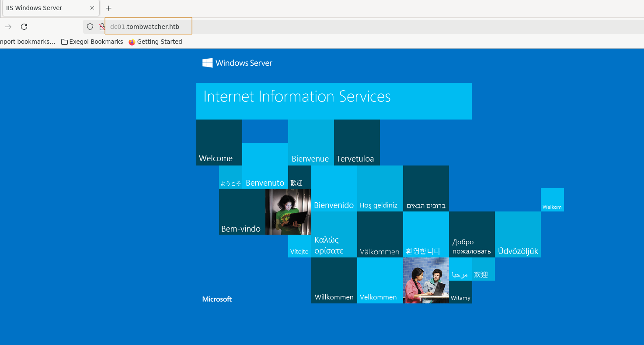644x345 pixels.
Task: Select the Välkommen tile
Action: 380,234
